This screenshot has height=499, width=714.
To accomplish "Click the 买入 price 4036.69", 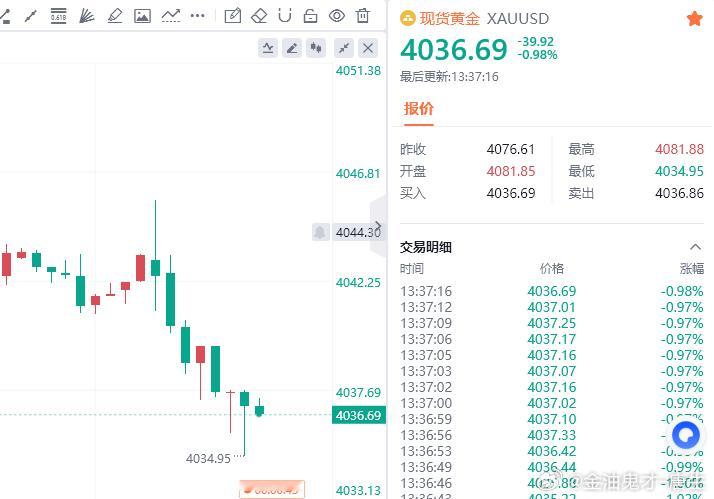I will 511,193.
